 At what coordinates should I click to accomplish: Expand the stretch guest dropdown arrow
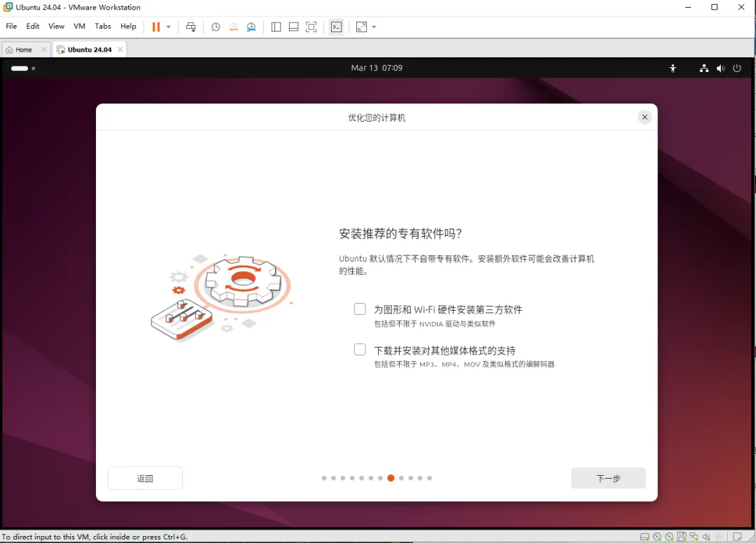pyautogui.click(x=374, y=27)
